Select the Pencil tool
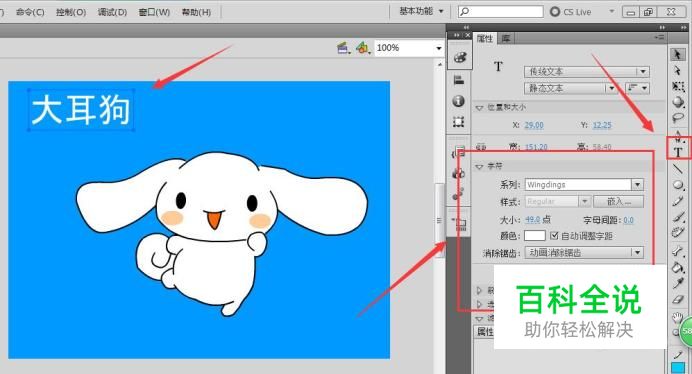Viewport: 692px width, 374px height. [x=678, y=201]
